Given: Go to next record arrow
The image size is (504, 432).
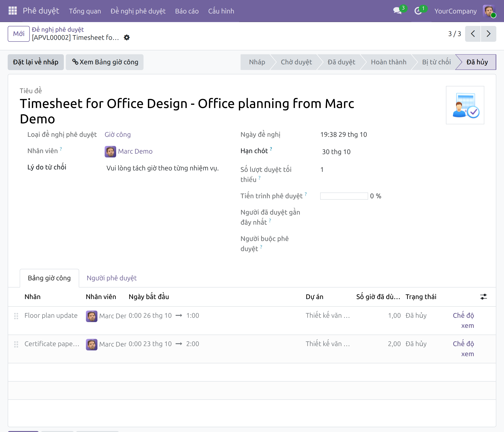Looking at the screenshot, I should (488, 34).
